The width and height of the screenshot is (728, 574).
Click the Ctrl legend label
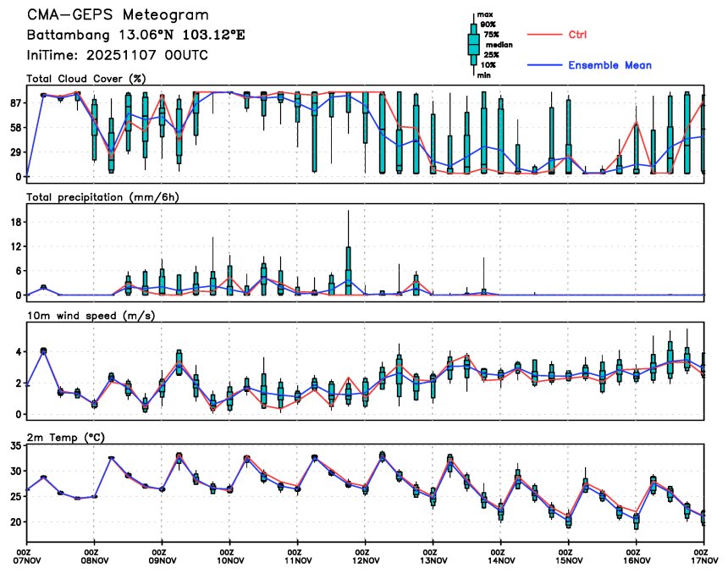pyautogui.click(x=577, y=35)
